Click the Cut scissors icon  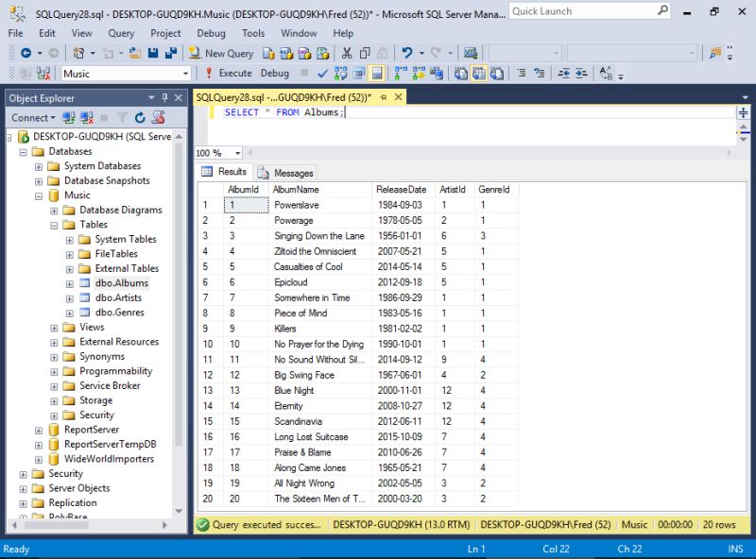(x=347, y=53)
